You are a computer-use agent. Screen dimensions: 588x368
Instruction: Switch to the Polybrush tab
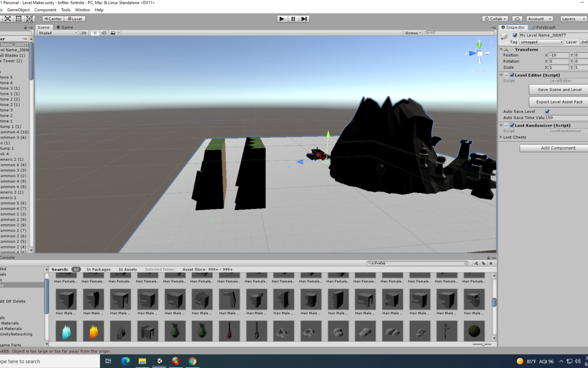pyautogui.click(x=543, y=27)
